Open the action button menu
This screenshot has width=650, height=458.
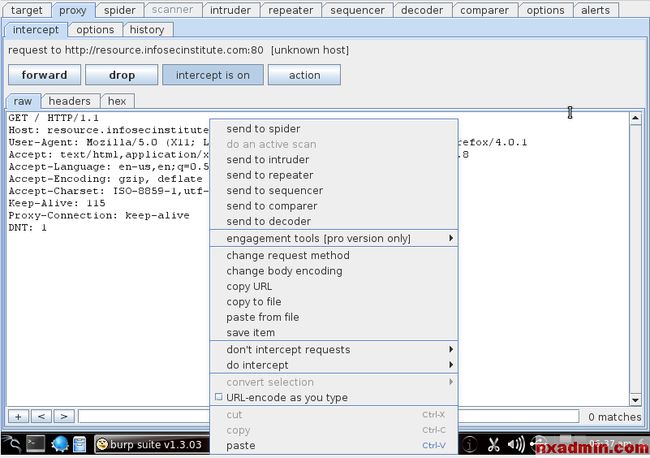[x=304, y=75]
